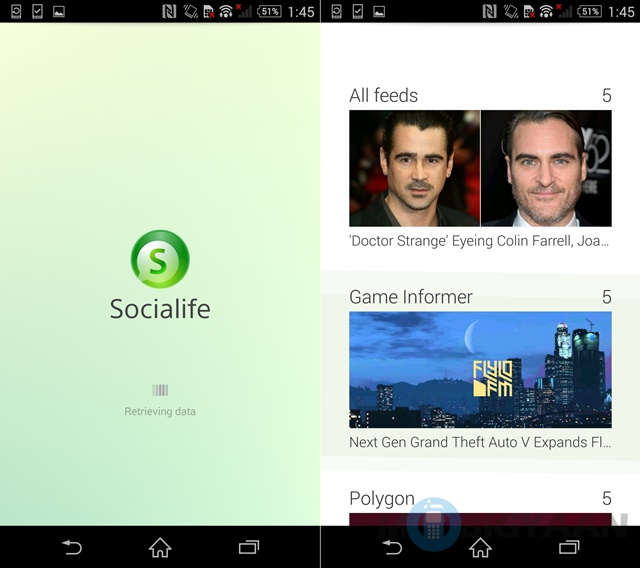The height and width of the screenshot is (568, 640).
Task: Tap the count 5 beside All feeds
Action: pos(607,95)
